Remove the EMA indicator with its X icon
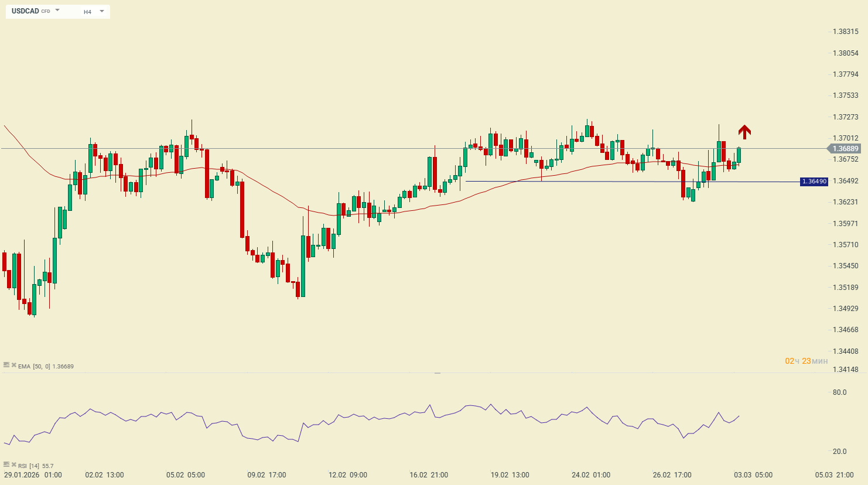Image resolution: width=868 pixels, height=485 pixels. pos(13,366)
